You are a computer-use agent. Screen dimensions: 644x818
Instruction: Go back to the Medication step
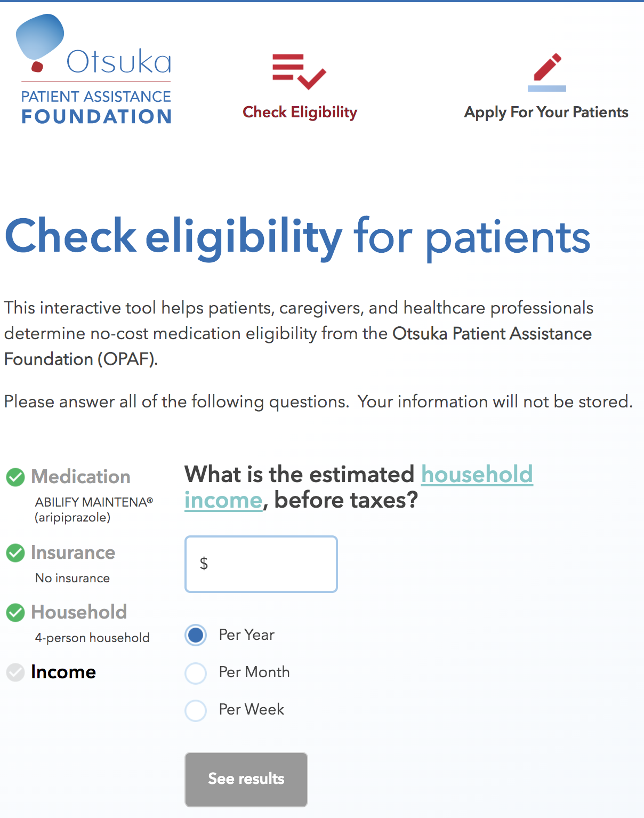(x=80, y=477)
